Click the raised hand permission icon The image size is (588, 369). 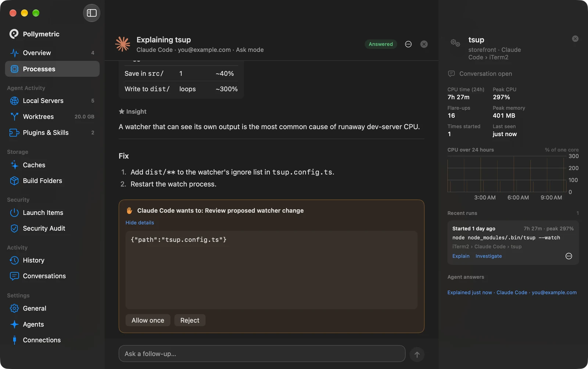tap(129, 210)
